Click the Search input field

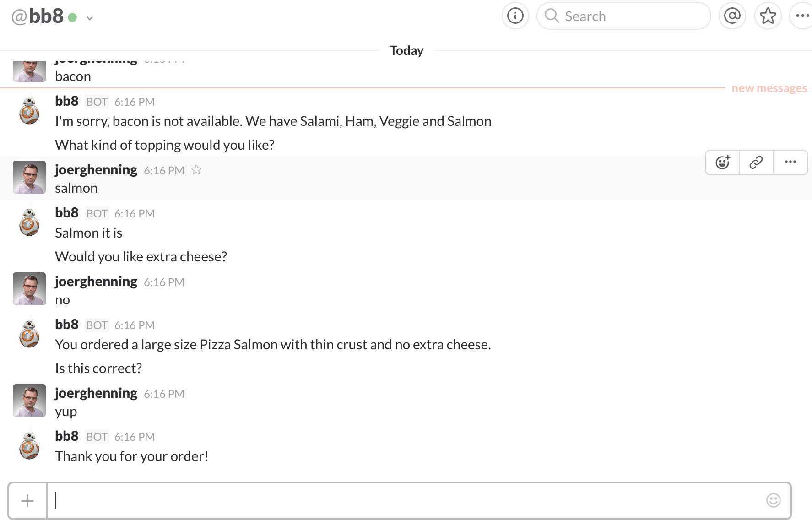pyautogui.click(x=624, y=16)
